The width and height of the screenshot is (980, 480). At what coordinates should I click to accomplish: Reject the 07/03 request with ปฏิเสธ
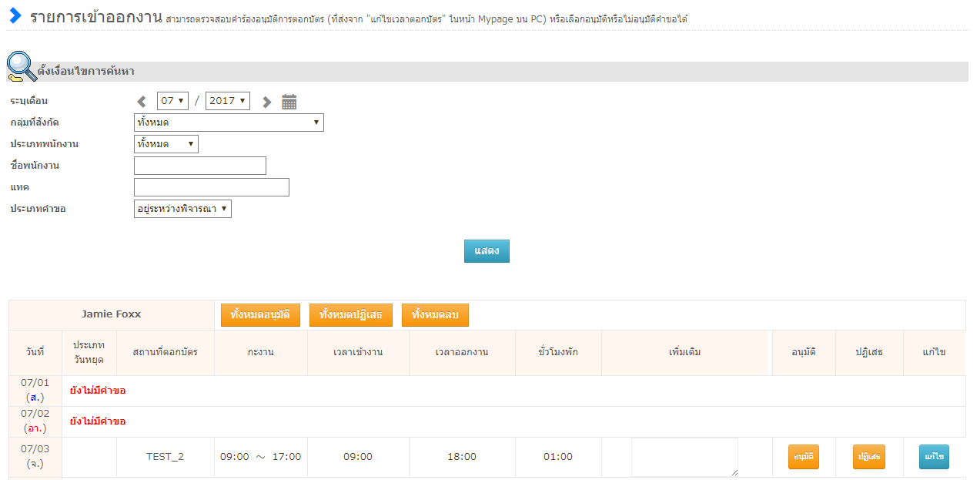(x=868, y=457)
